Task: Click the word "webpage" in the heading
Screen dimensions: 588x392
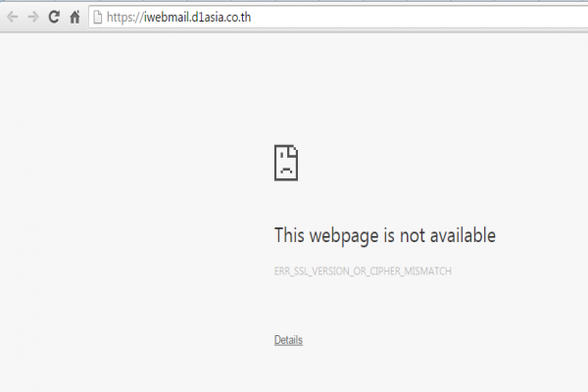Action: (344, 237)
